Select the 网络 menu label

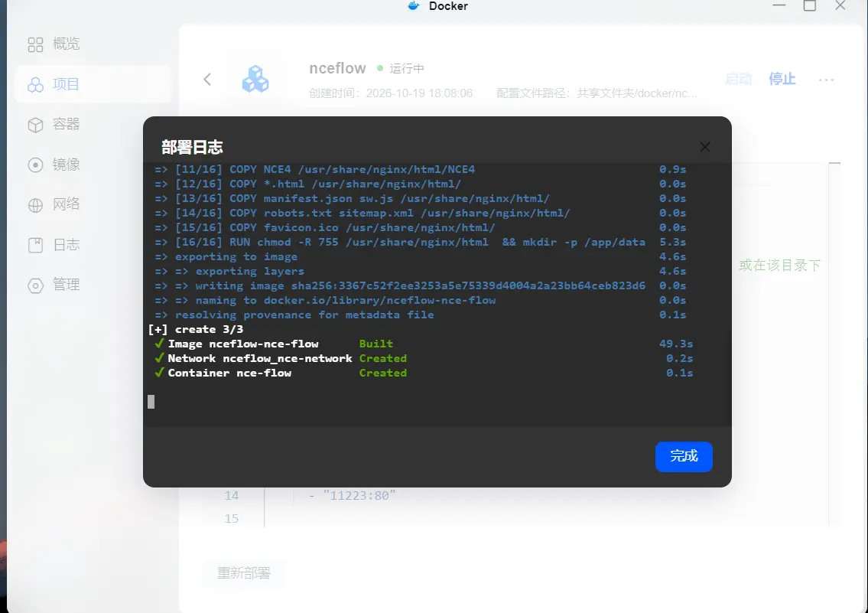[67, 204]
